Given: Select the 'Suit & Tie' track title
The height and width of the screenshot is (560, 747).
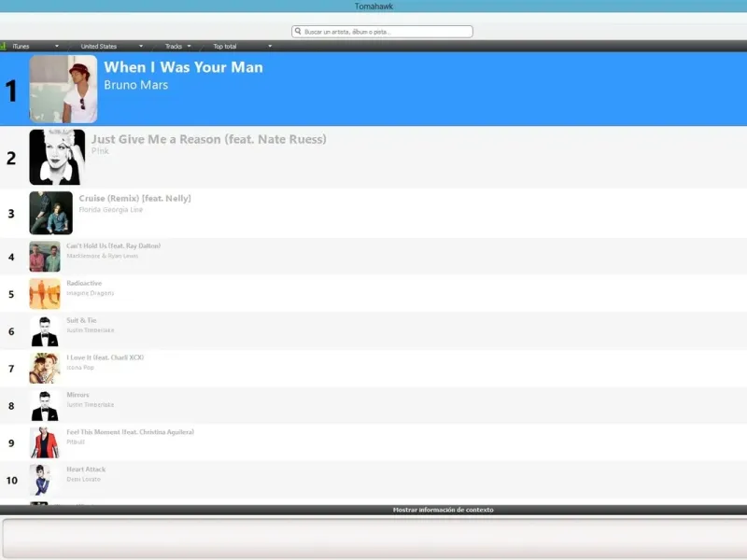Looking at the screenshot, I should point(81,320).
